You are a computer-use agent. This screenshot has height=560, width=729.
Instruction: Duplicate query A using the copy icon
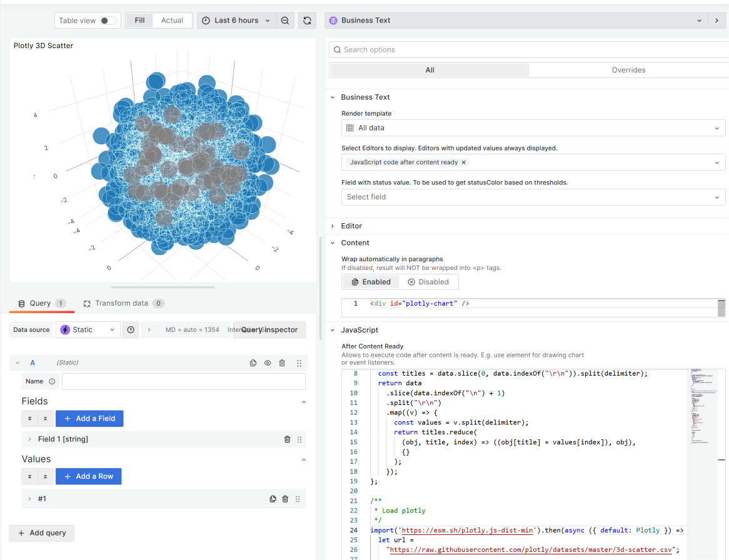coord(253,362)
